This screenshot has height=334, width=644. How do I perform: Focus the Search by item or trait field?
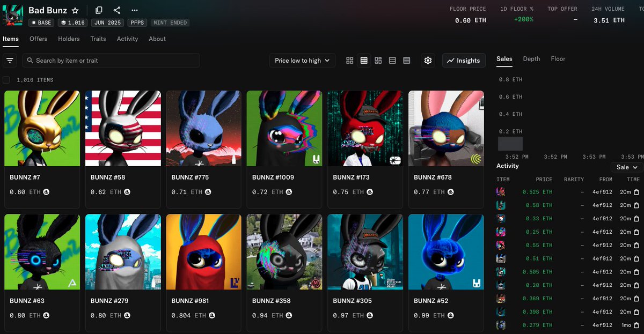click(x=111, y=61)
